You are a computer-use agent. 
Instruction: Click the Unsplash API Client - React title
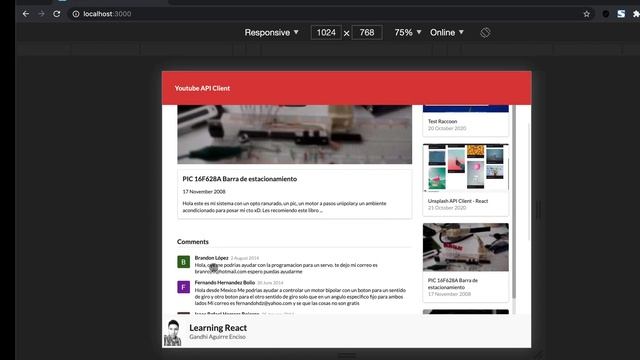coord(458,201)
